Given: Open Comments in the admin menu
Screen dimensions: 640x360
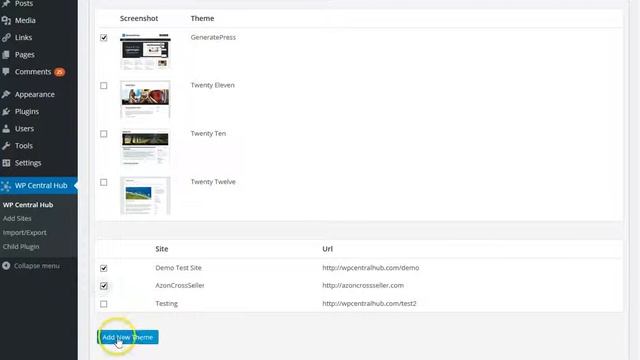Looking at the screenshot, I should pyautogui.click(x=33, y=72).
